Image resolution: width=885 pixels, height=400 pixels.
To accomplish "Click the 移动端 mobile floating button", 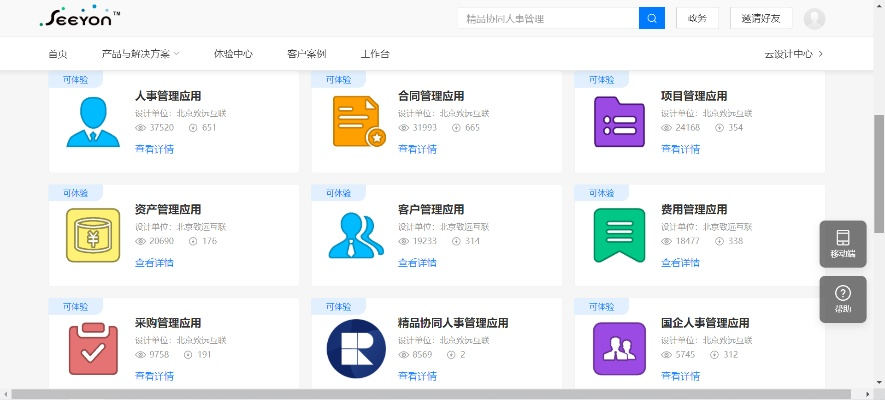I will point(842,243).
